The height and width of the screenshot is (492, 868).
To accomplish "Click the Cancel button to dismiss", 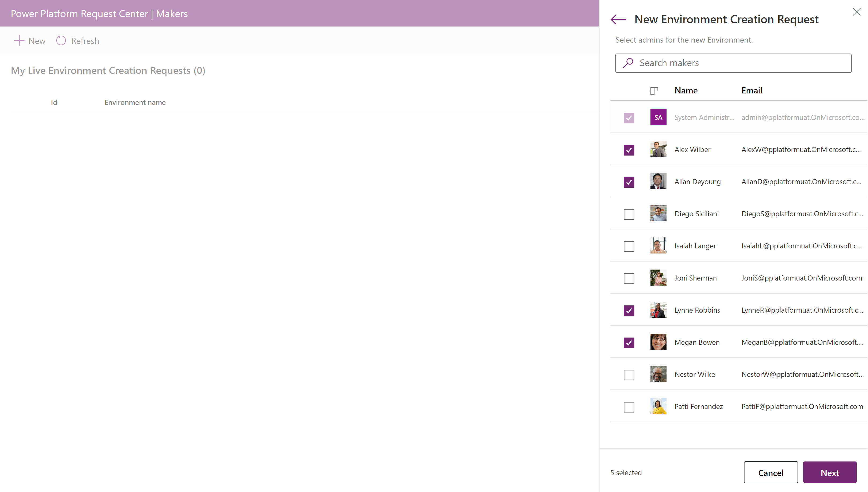I will pos(771,472).
